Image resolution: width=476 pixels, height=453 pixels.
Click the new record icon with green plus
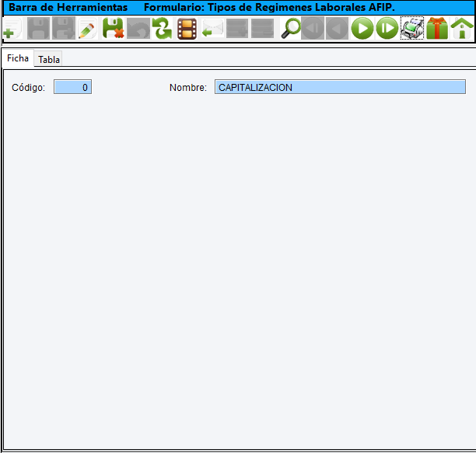12,29
